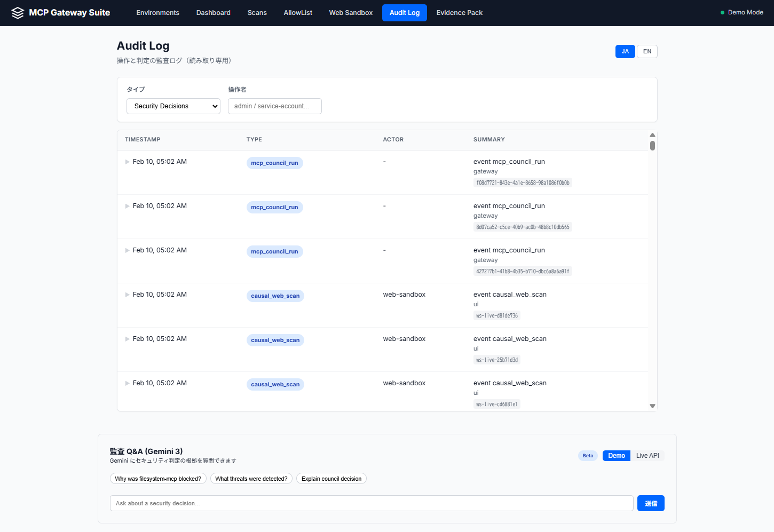This screenshot has height=532, width=774.
Task: Select the Audit Log tab
Action: pyautogui.click(x=405, y=13)
